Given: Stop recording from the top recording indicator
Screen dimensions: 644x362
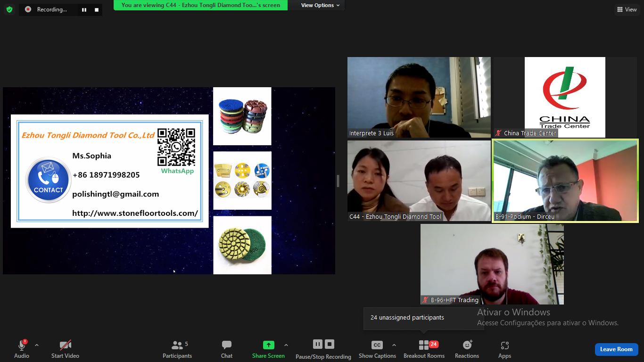Looking at the screenshot, I should coord(97,9).
